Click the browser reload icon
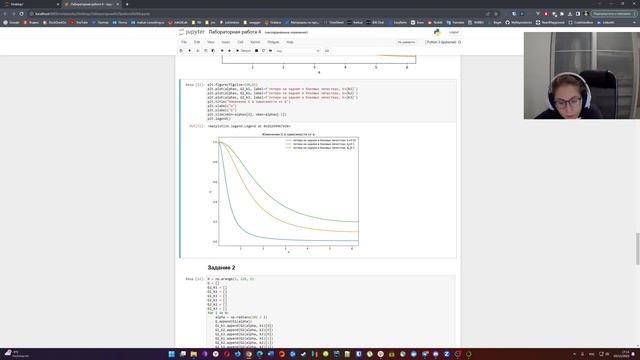Image resolution: width=640 pixels, height=360 pixels. pyautogui.click(x=21, y=13)
